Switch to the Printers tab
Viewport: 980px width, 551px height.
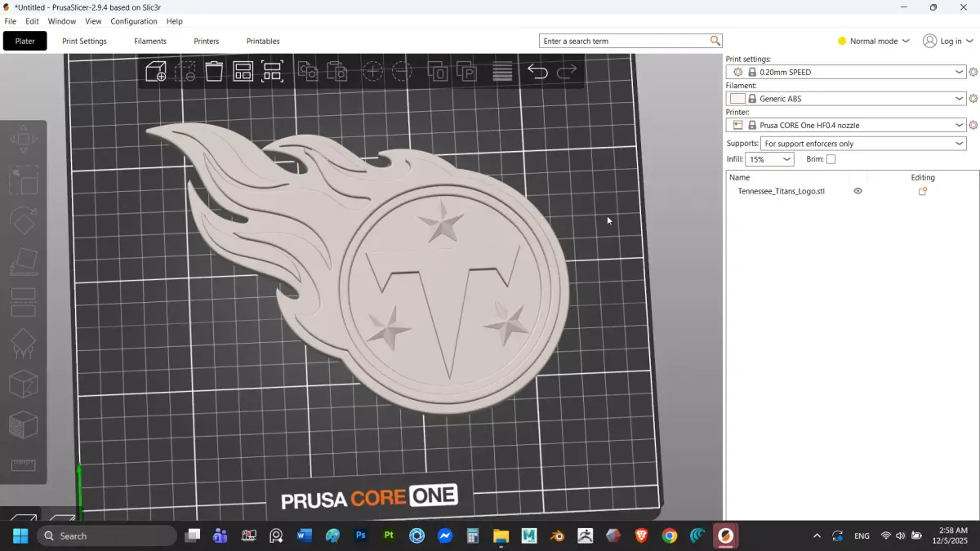point(207,41)
